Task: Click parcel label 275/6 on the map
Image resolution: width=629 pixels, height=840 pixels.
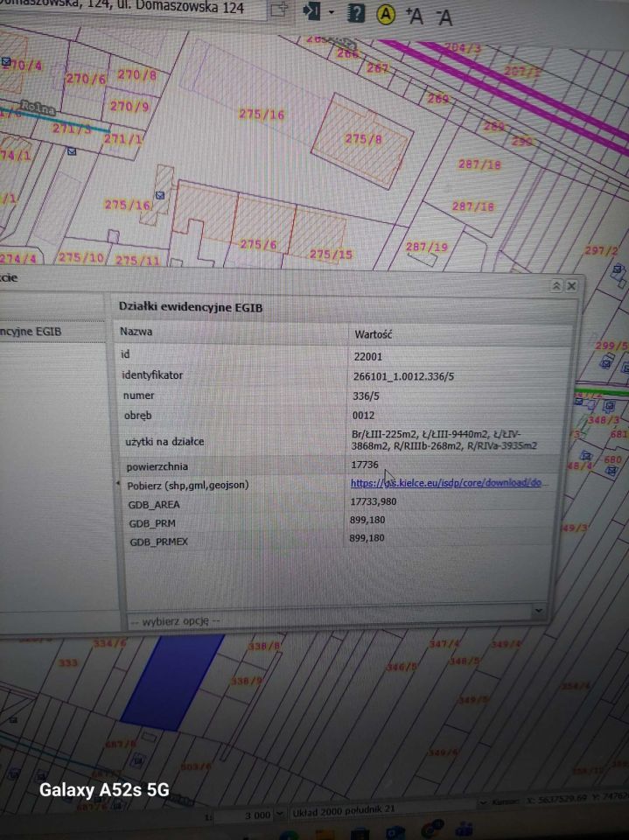Action: [x=258, y=244]
